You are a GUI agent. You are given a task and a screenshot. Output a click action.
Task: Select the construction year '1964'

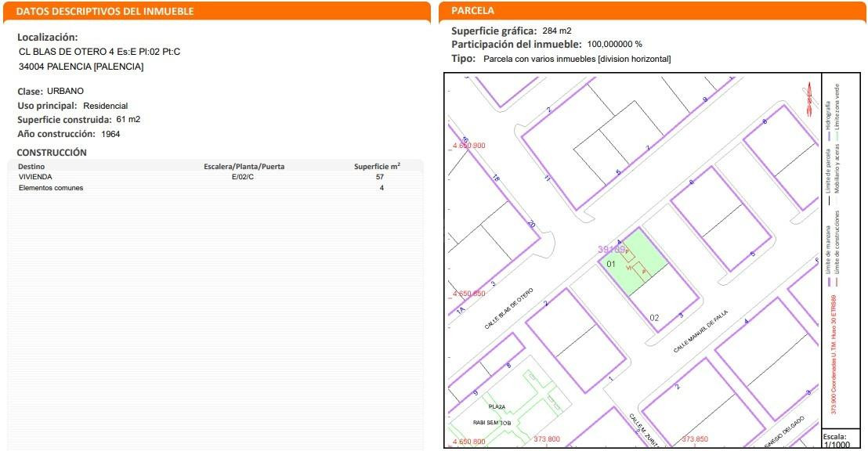[110, 134]
